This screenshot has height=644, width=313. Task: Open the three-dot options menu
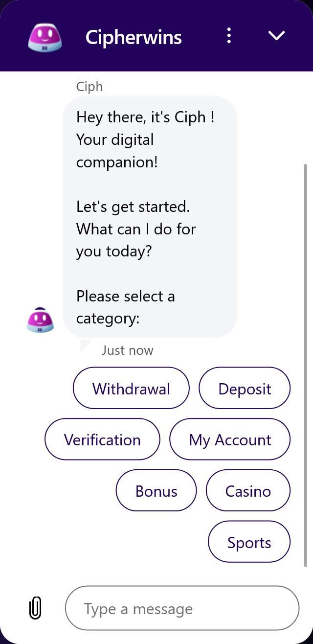pyautogui.click(x=229, y=36)
